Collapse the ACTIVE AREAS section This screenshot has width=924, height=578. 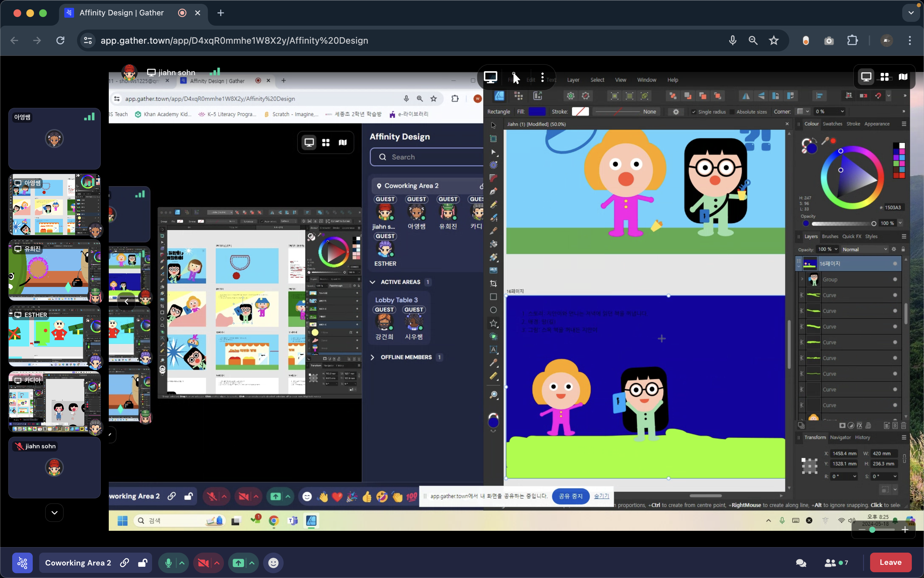[372, 282]
